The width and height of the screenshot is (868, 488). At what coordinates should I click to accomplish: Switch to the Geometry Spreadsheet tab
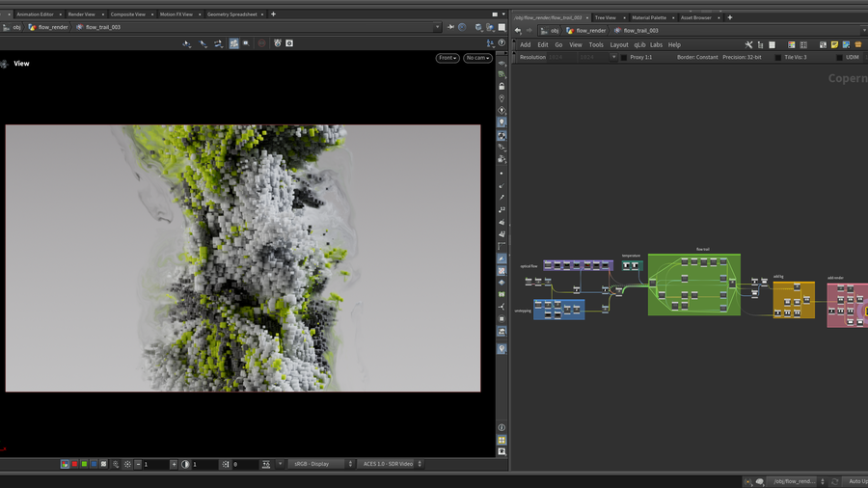tap(231, 14)
